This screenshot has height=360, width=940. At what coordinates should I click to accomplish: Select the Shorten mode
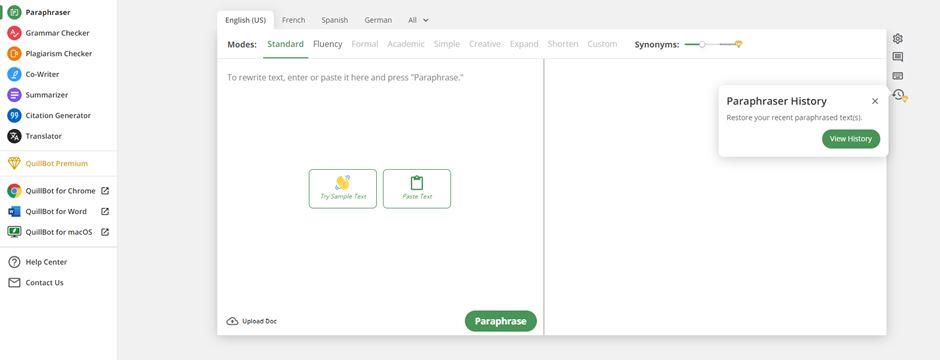pos(563,44)
